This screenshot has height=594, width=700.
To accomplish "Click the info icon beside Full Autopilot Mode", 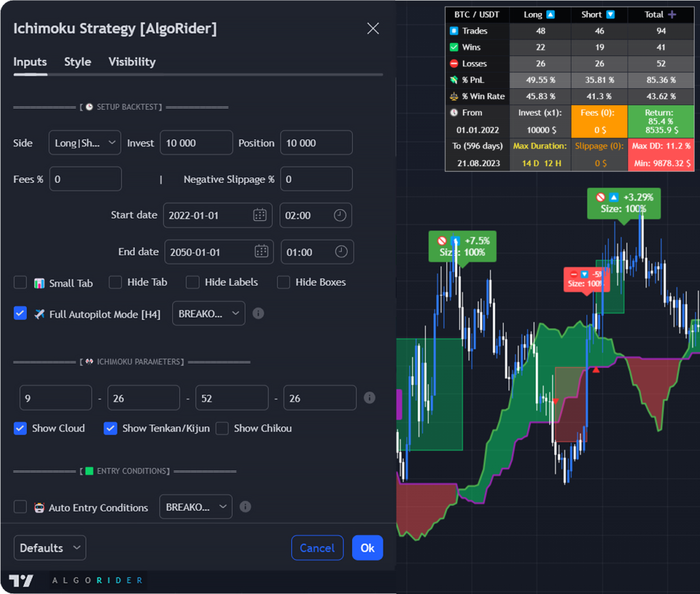I will coord(258,313).
